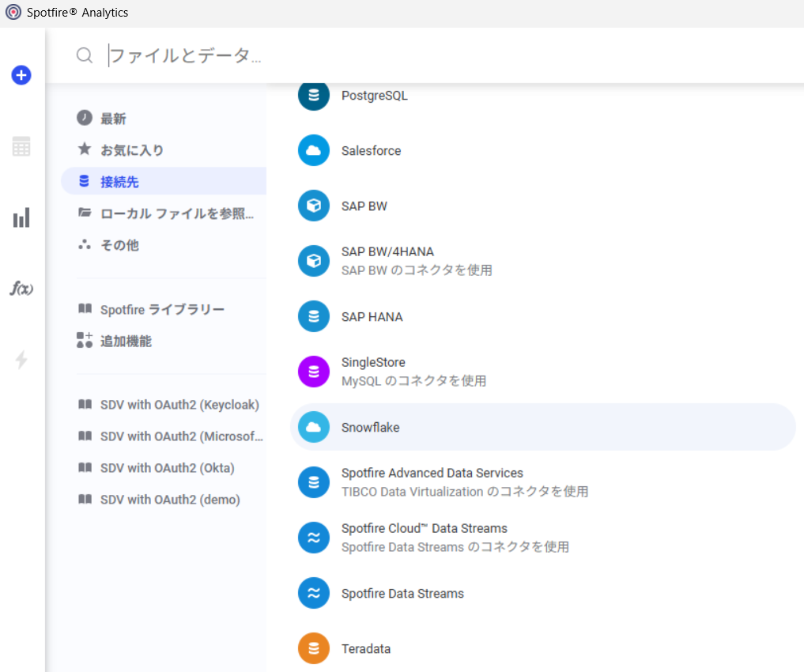
Task: Click the orange Teradata icon
Action: (x=314, y=648)
